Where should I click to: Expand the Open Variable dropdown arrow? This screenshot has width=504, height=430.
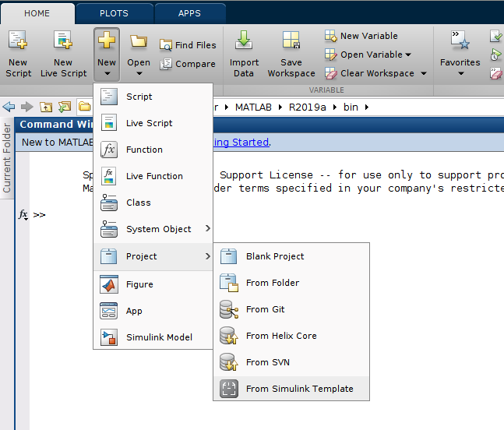click(x=408, y=55)
